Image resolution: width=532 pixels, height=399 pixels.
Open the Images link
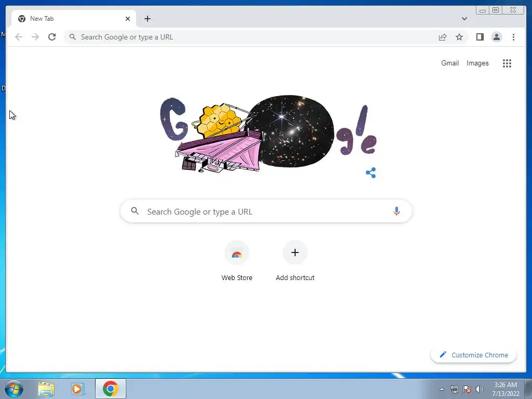(x=477, y=63)
